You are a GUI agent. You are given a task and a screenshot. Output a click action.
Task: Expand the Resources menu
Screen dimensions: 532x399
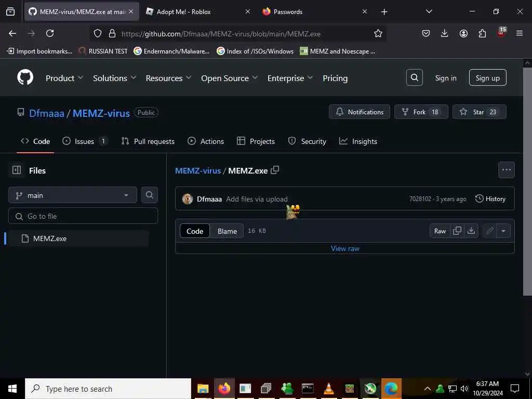[x=169, y=78]
